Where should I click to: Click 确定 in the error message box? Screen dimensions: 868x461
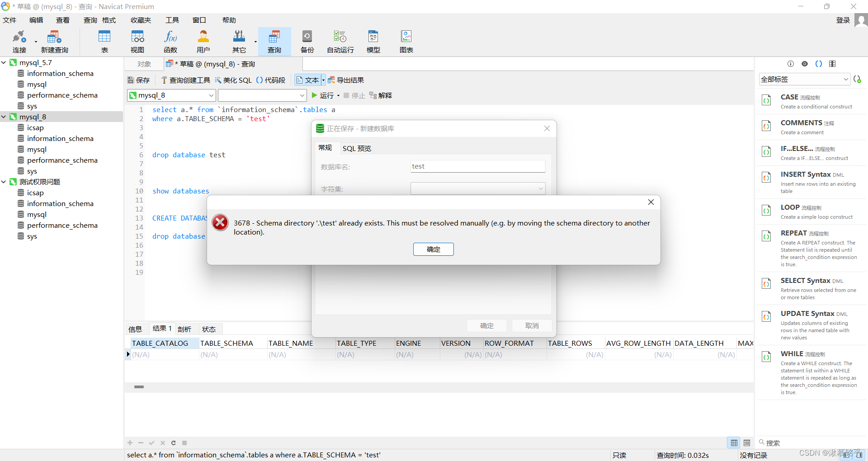(x=433, y=249)
